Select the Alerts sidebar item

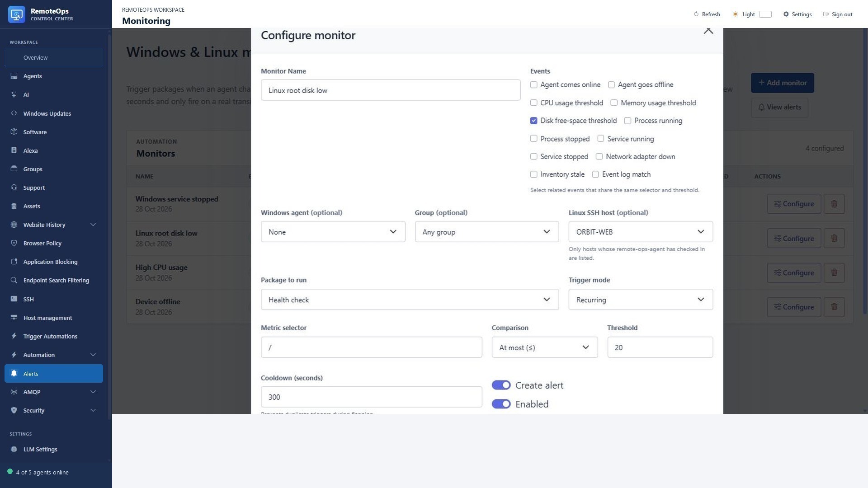point(54,374)
